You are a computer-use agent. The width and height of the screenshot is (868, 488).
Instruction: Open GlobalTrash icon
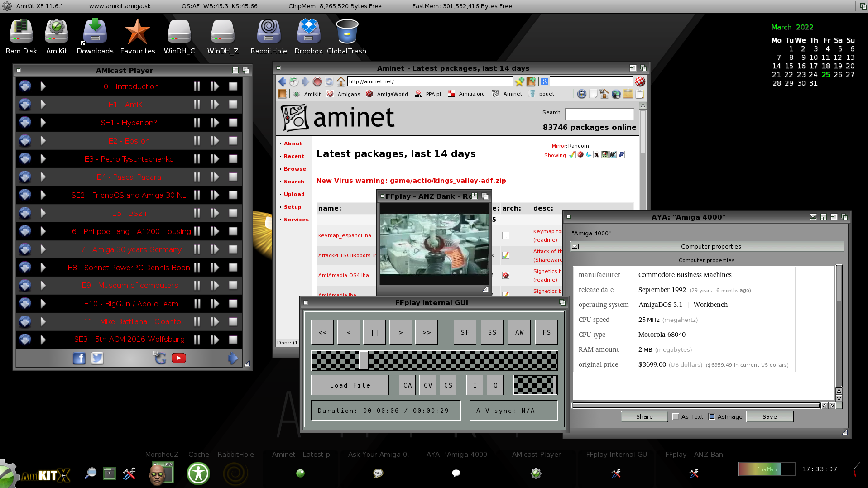347,32
